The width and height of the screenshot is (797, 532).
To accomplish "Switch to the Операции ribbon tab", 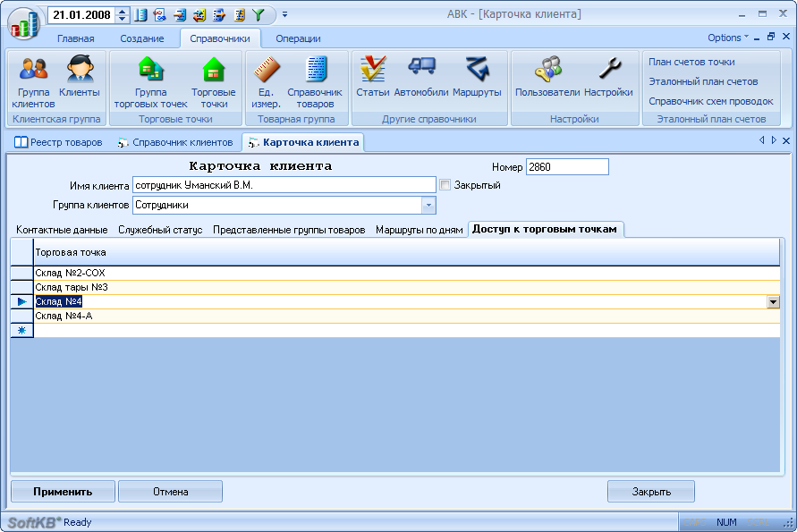I will (299, 38).
